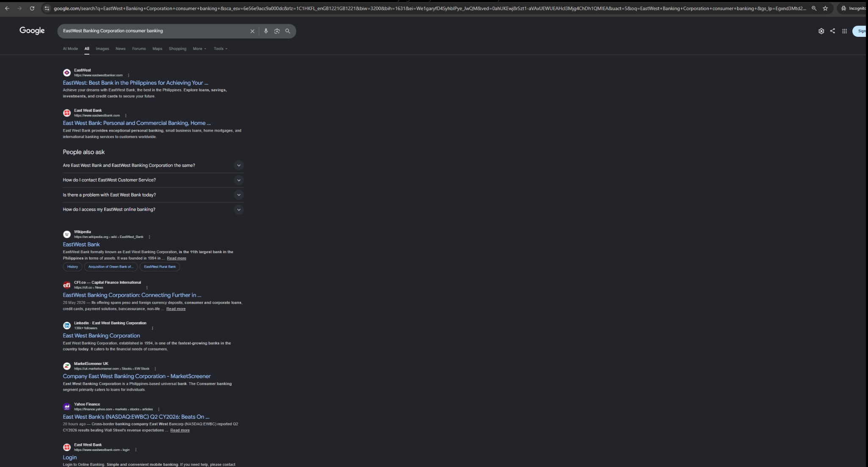Open the Shopping tab
The image size is (868, 467).
click(178, 49)
